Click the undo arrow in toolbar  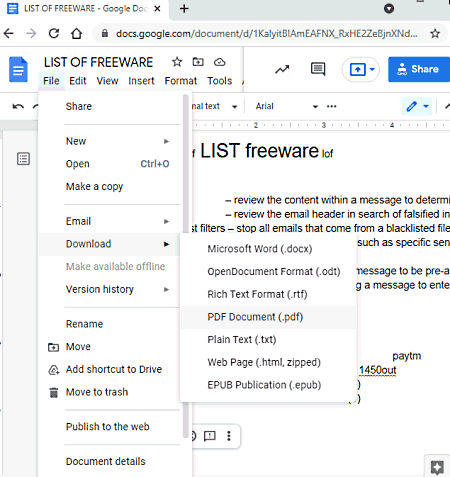18,106
